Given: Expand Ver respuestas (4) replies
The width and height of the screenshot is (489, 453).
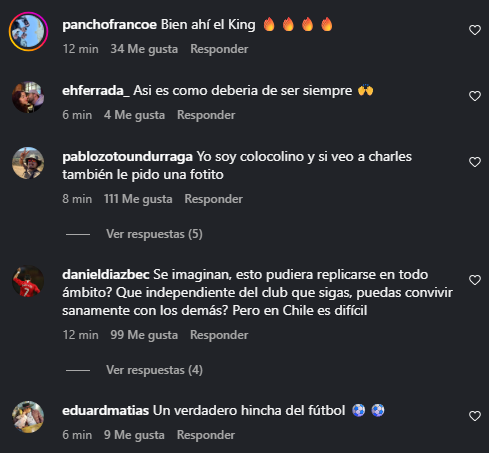Looking at the screenshot, I should click(x=154, y=370).
